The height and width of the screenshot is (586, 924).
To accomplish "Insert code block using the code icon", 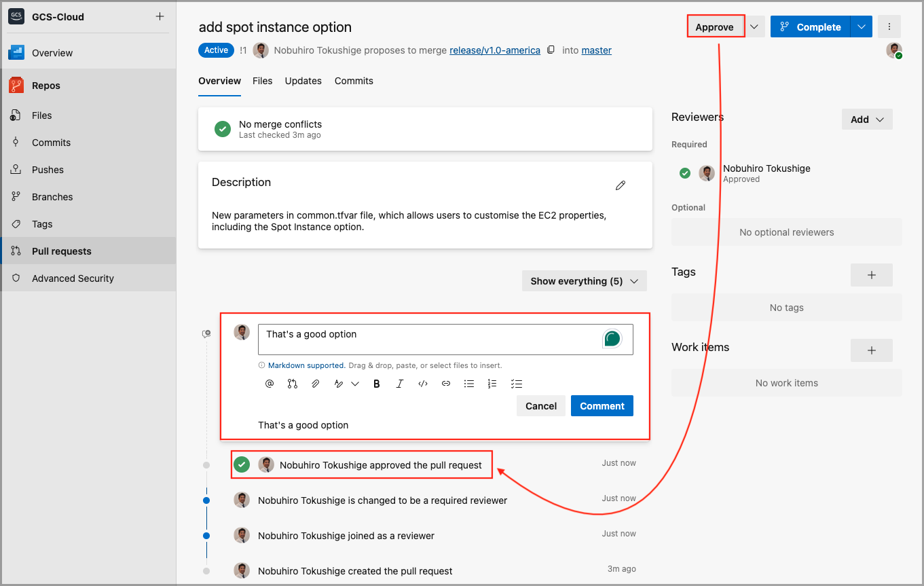I will click(423, 384).
